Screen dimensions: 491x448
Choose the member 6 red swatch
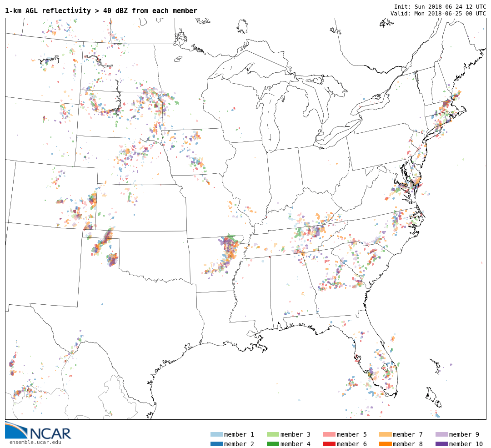point(329,444)
